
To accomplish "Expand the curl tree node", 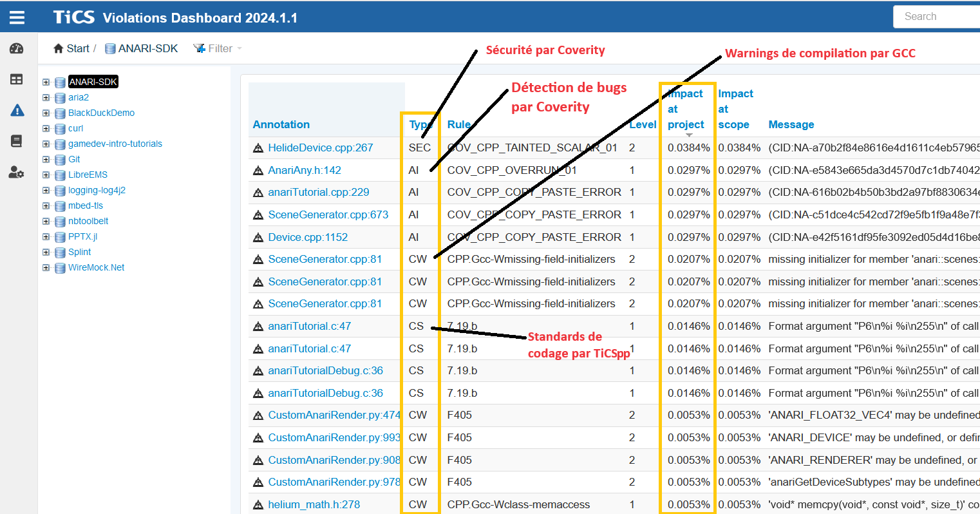I will coord(46,128).
